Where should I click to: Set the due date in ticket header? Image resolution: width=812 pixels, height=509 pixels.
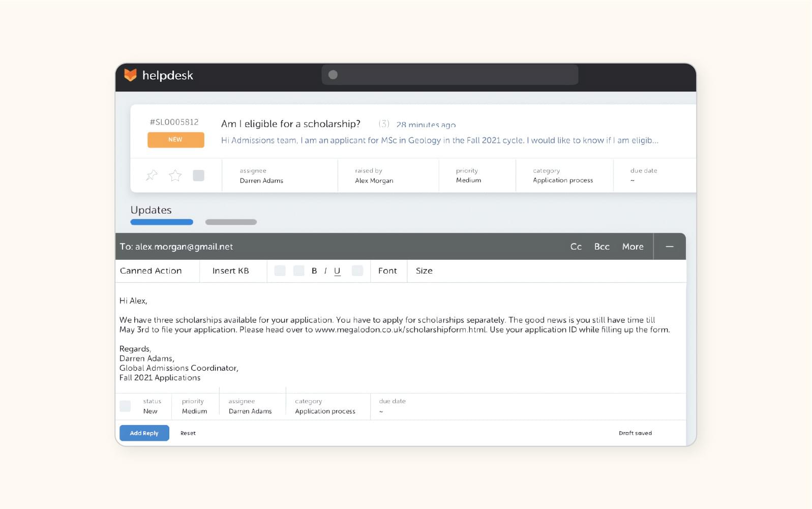(644, 175)
